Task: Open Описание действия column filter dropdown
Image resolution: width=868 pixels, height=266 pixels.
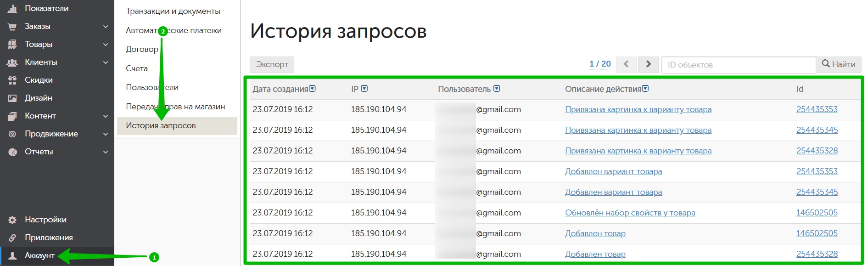Action: pos(645,89)
